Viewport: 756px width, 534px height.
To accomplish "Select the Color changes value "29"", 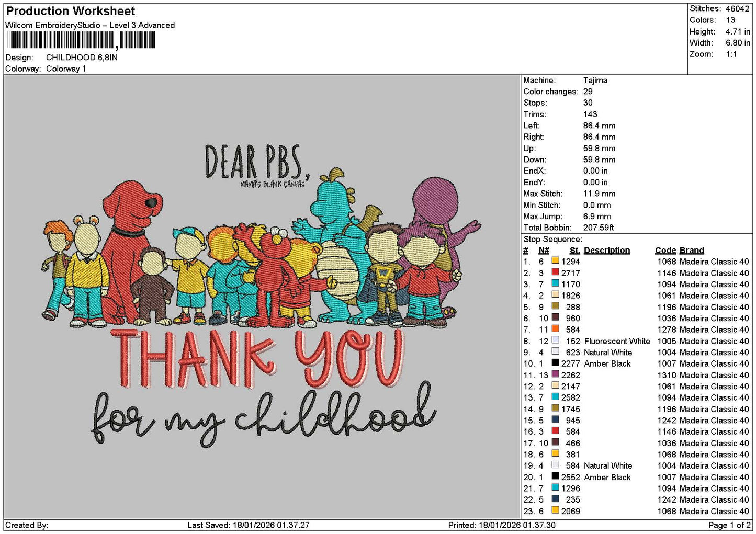I will (x=588, y=92).
